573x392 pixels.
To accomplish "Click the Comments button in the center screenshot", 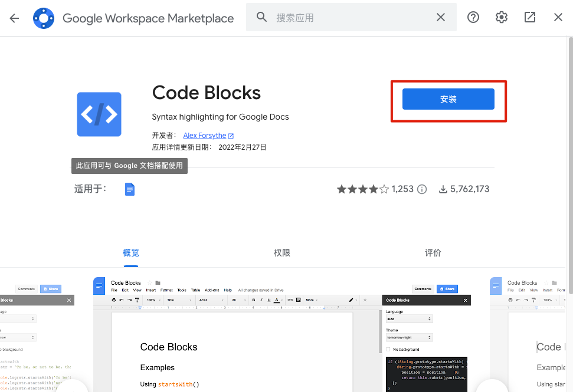I will click(423, 289).
